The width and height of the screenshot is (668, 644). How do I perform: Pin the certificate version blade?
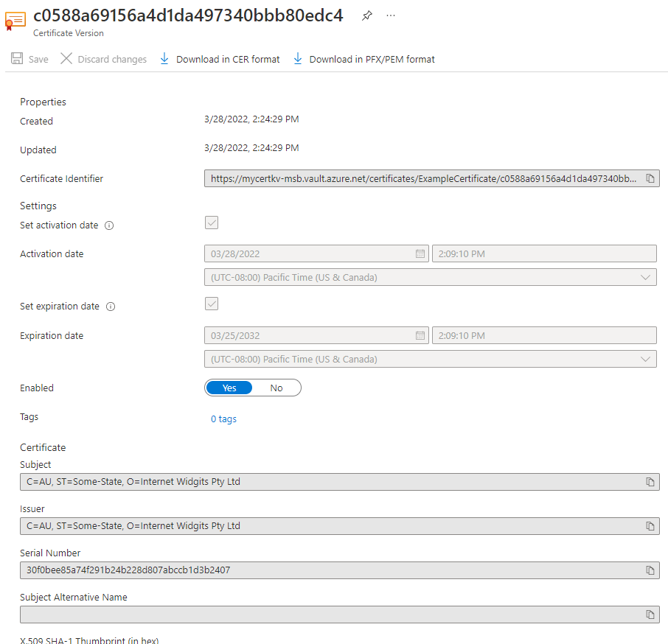[366, 15]
